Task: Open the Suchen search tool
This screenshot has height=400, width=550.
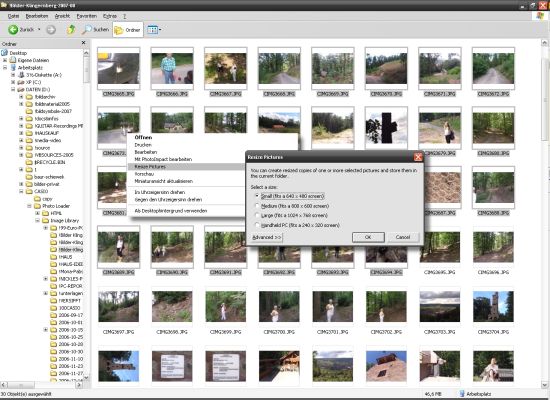Action: [x=95, y=30]
